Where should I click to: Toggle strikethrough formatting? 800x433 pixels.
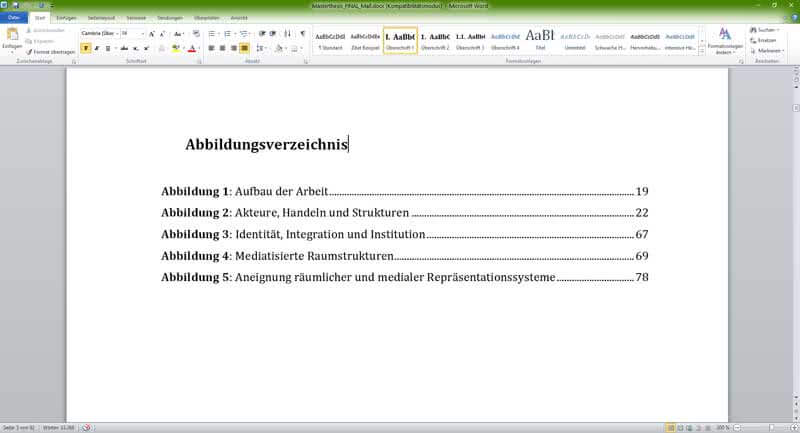click(124, 48)
